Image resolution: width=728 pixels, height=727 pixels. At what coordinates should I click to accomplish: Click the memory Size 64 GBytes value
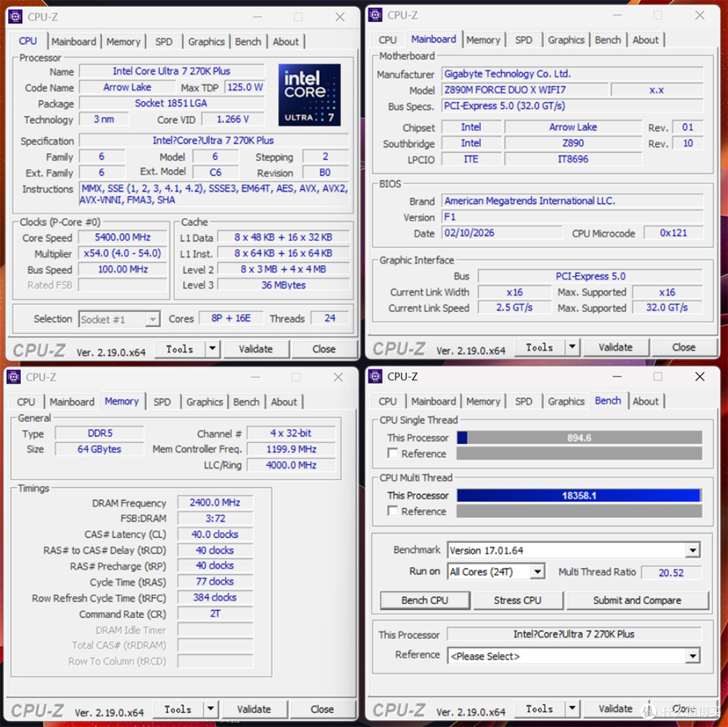[99, 448]
